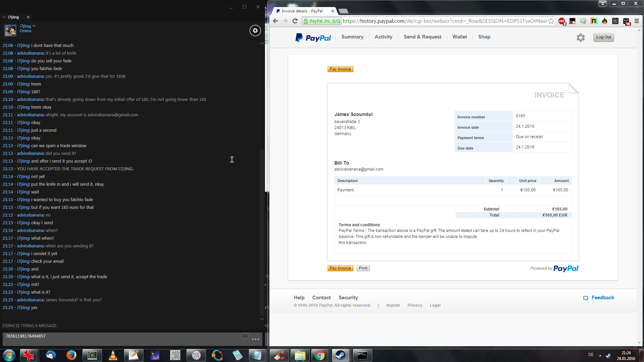Click the Feedback link in footer
This screenshot has width=644, height=362.
coord(602,298)
